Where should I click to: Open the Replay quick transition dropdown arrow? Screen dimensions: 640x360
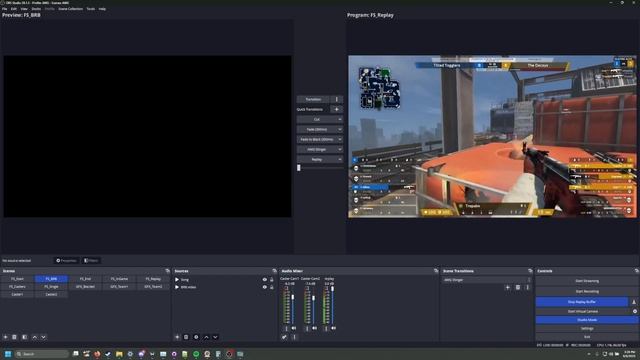pos(340,160)
